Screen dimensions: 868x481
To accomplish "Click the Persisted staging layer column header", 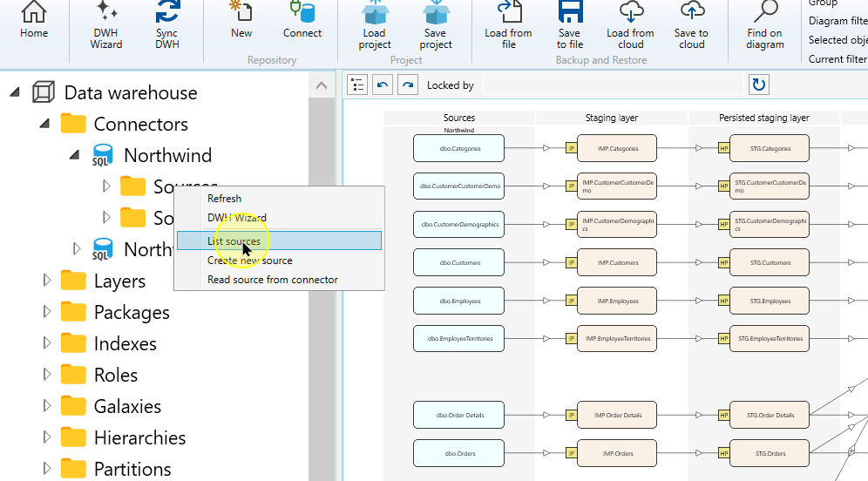I will point(764,118).
